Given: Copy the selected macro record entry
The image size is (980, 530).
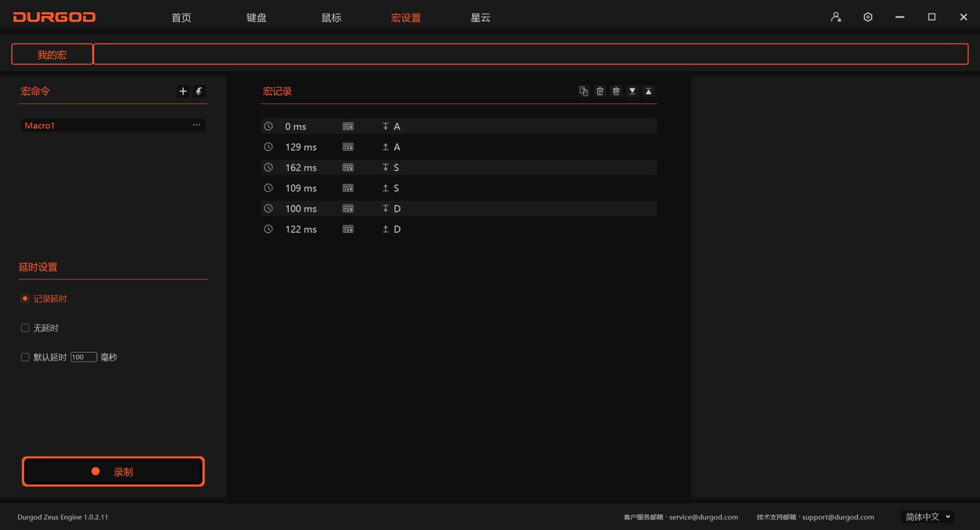Looking at the screenshot, I should [583, 91].
